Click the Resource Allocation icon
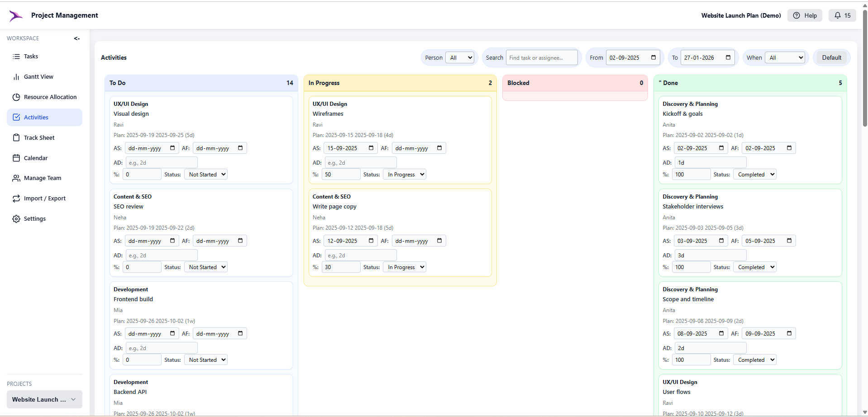 coord(16,97)
